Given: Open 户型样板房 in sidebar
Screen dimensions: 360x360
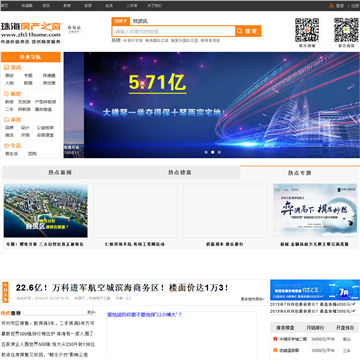Looking at the screenshot, I should click(x=46, y=102).
